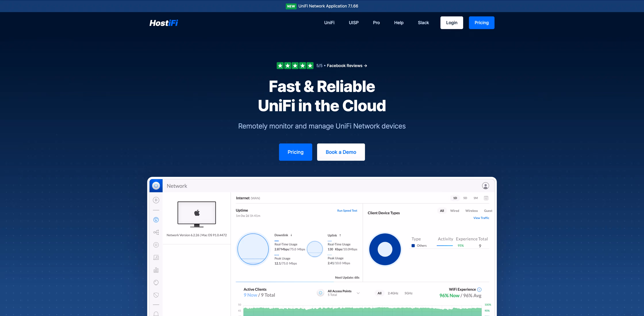Viewport: 644px width, 316px height.
Task: Open the Alerts bell sidebar icon
Action: 156,314
